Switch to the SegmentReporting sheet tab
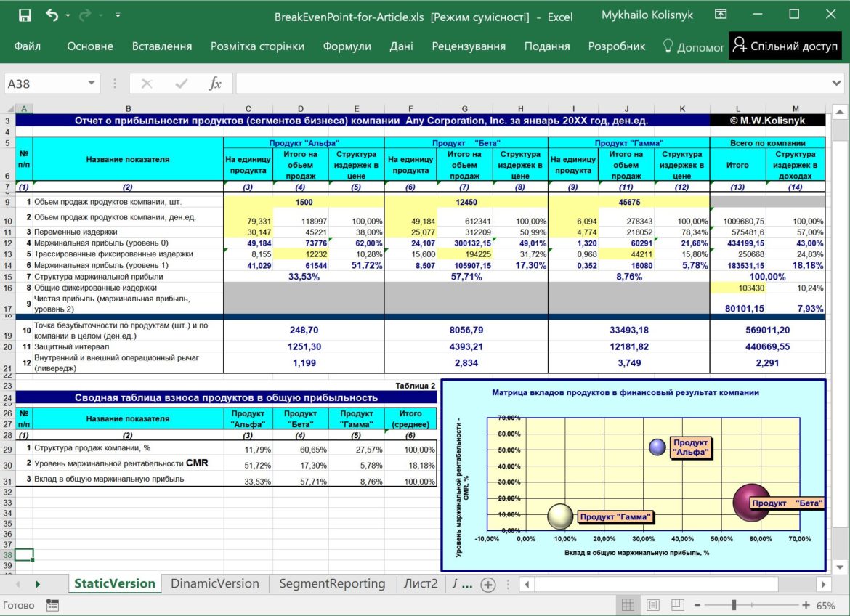This screenshot has height=616, width=850. coord(332,583)
